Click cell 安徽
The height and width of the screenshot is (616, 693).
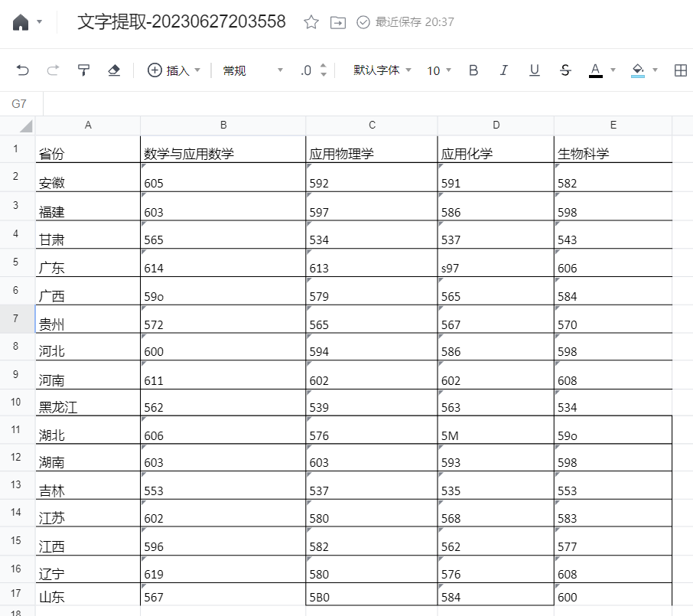[x=88, y=178]
